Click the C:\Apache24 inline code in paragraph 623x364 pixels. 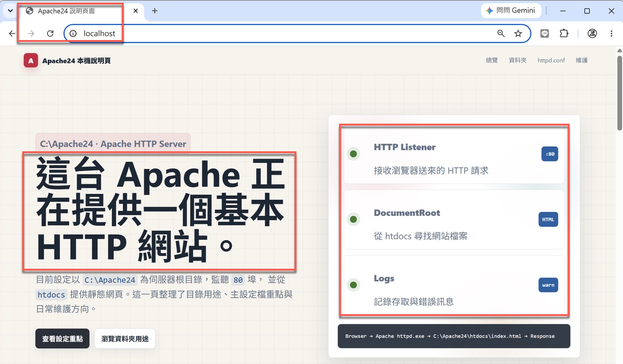pos(110,280)
